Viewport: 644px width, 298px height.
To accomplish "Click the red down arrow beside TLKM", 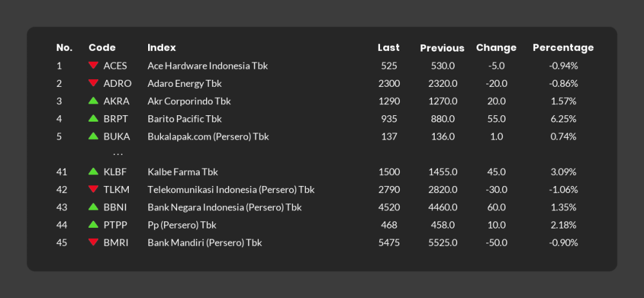I will point(93,189).
